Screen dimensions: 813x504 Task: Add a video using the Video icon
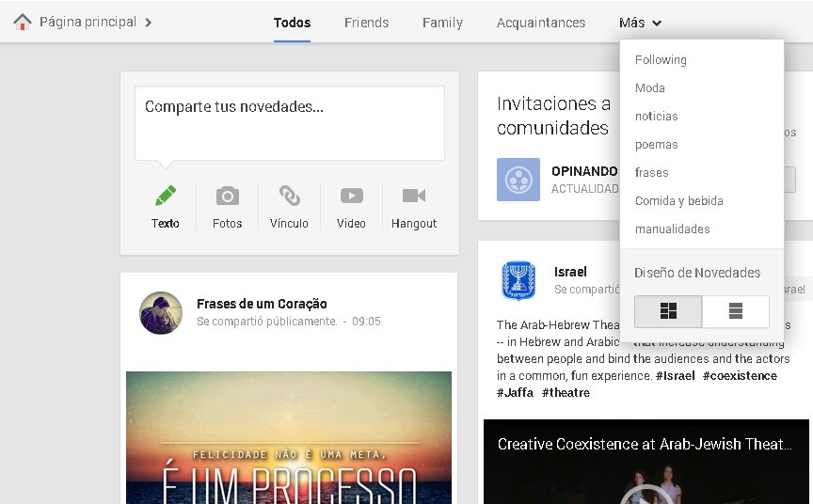(352, 196)
